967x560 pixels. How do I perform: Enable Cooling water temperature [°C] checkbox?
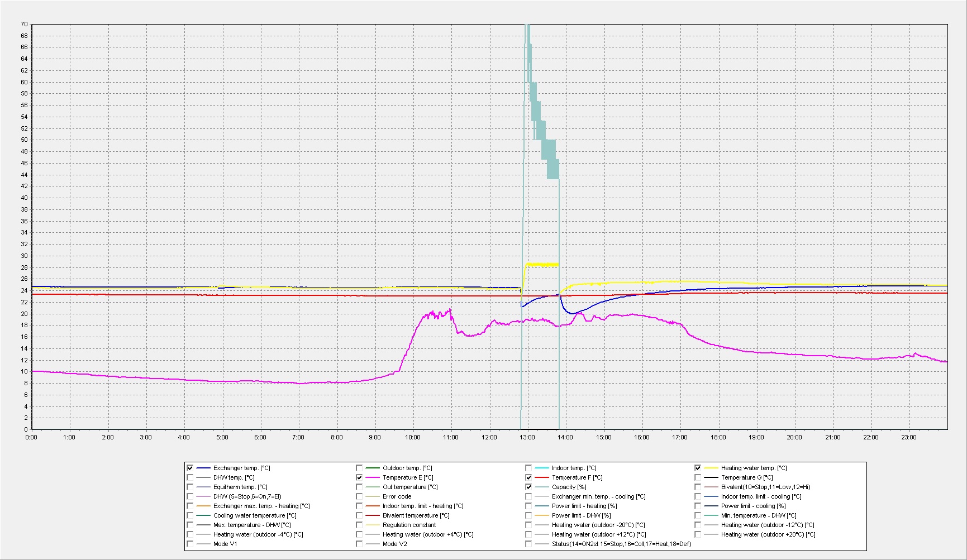pyautogui.click(x=190, y=515)
